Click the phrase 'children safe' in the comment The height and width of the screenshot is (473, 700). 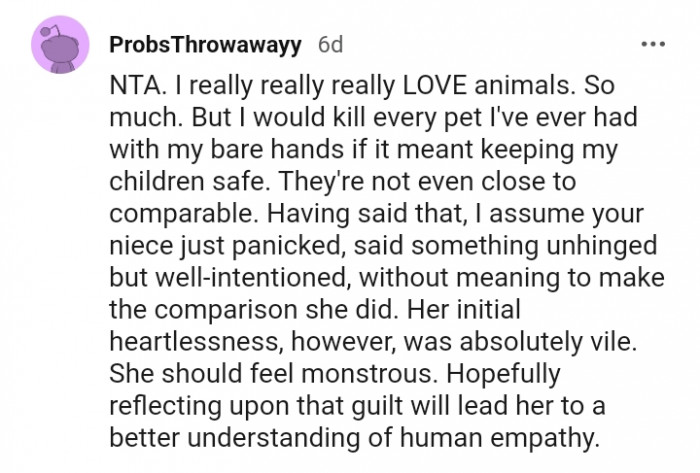click(187, 182)
